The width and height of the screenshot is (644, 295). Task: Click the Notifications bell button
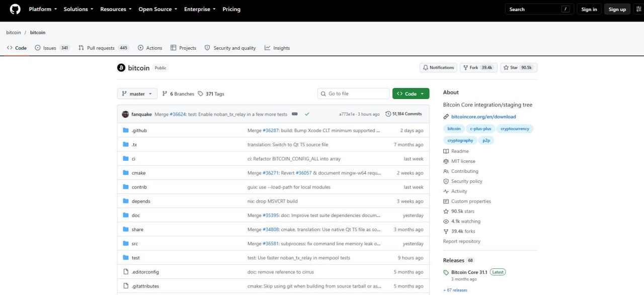click(438, 67)
